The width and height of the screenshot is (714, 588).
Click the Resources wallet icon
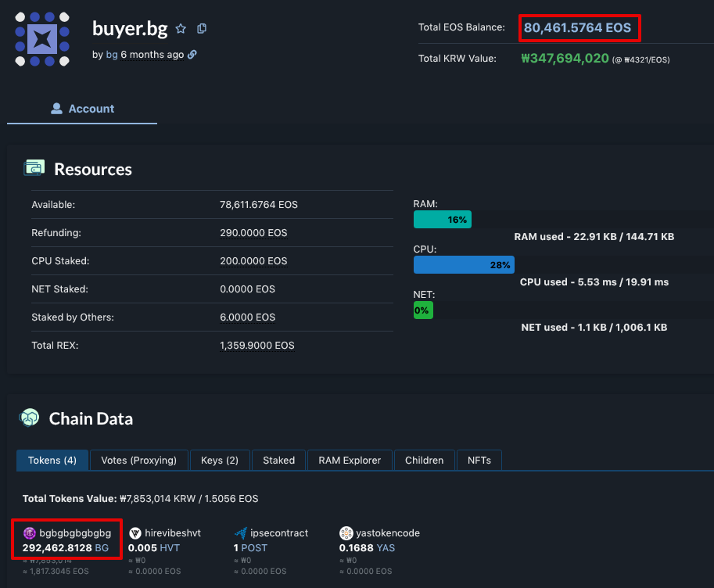click(34, 167)
